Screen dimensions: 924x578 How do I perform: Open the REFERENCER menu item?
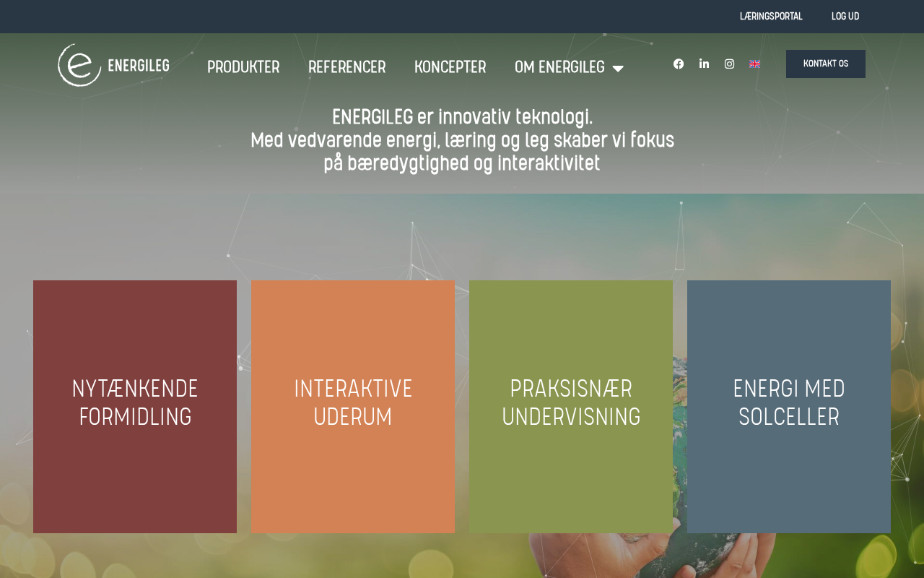point(346,67)
